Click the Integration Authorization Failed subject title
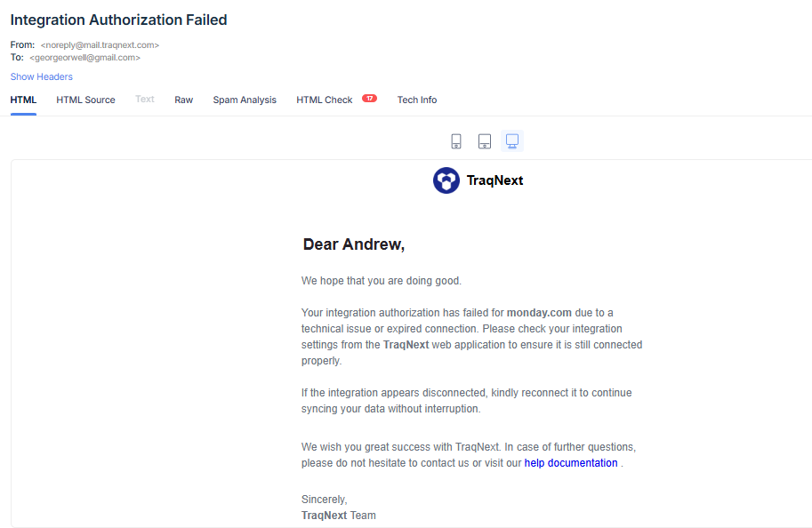This screenshot has width=812, height=528. click(118, 20)
